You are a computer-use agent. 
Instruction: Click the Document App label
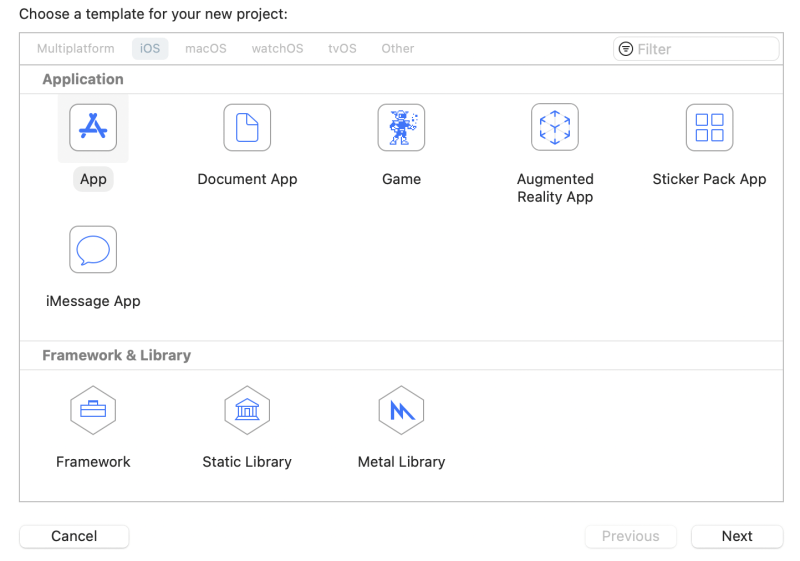(247, 180)
